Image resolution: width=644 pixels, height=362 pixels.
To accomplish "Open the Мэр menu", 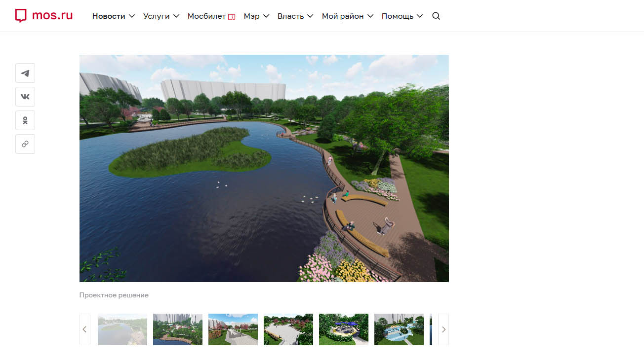I will click(256, 16).
